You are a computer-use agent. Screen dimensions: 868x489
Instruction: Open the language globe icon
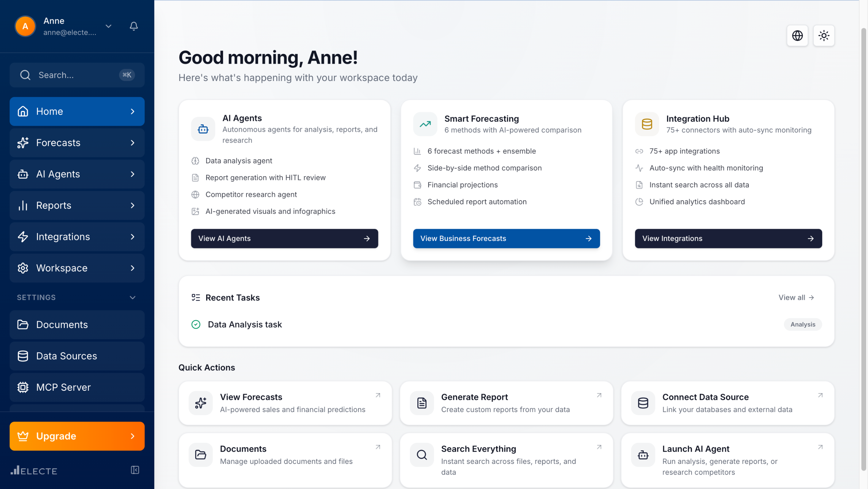click(x=797, y=36)
